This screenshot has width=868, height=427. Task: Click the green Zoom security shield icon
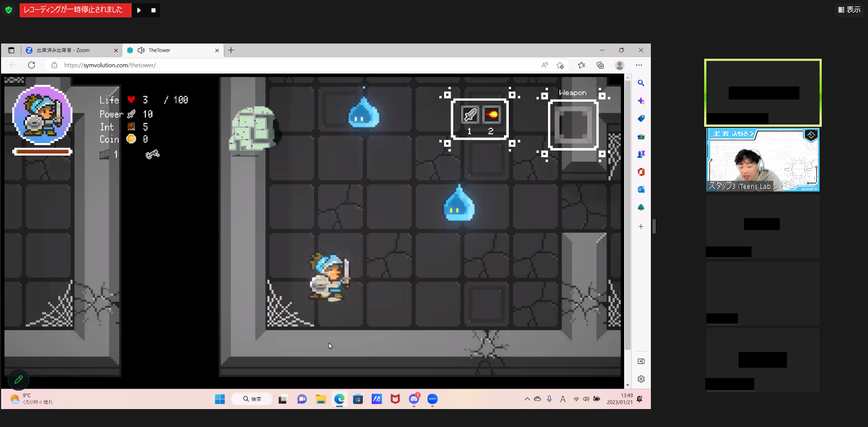tap(9, 10)
